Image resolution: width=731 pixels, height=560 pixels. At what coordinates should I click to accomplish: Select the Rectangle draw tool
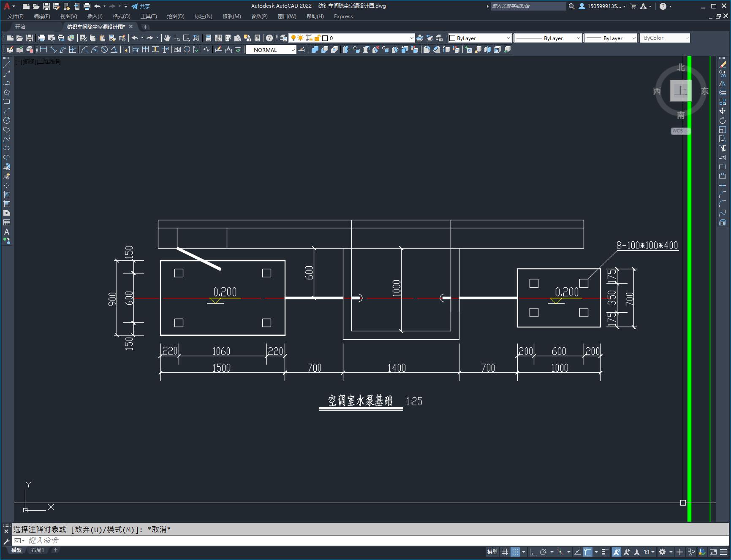[x=7, y=102]
